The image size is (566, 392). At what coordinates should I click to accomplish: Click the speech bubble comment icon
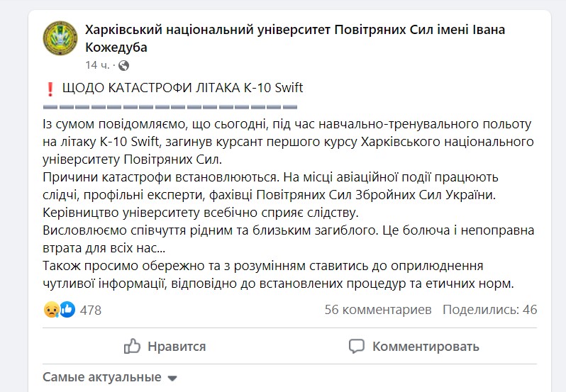click(x=357, y=346)
